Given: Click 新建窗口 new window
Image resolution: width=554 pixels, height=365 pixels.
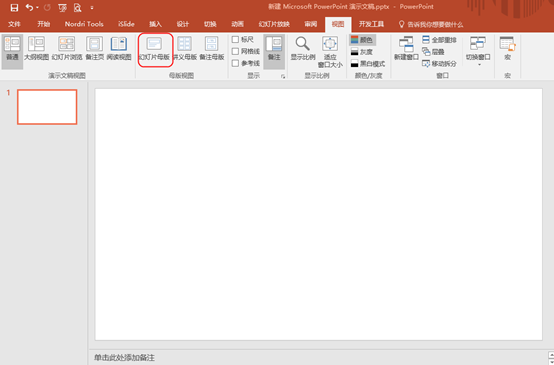Looking at the screenshot, I should [406, 49].
